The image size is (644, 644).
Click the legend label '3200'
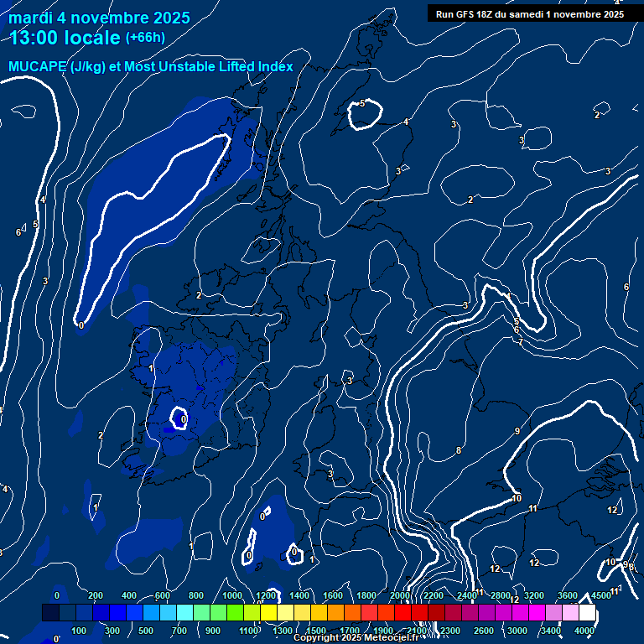pyautogui.click(x=534, y=595)
